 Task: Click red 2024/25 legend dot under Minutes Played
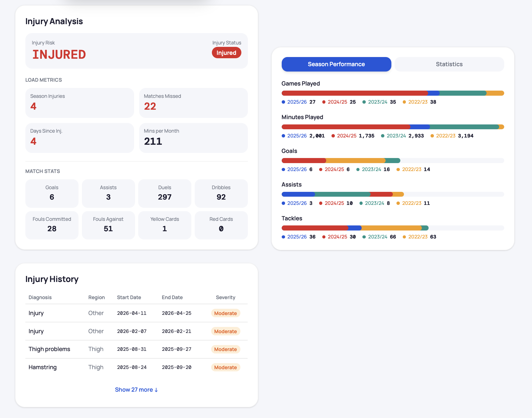(333, 136)
